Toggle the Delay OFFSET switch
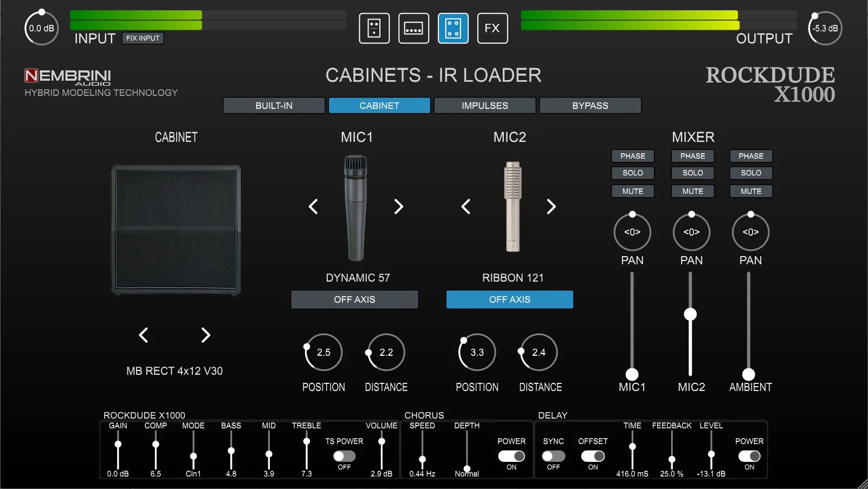 pyautogui.click(x=593, y=456)
